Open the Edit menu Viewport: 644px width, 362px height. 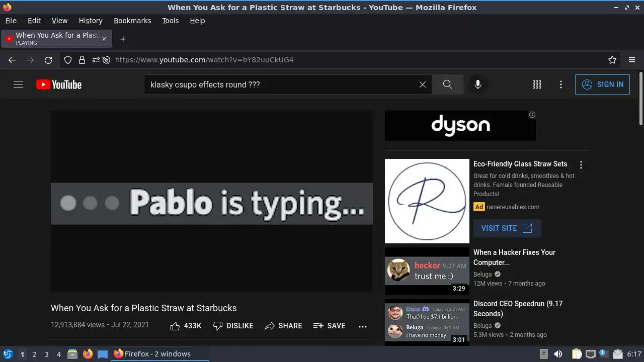[34, 21]
